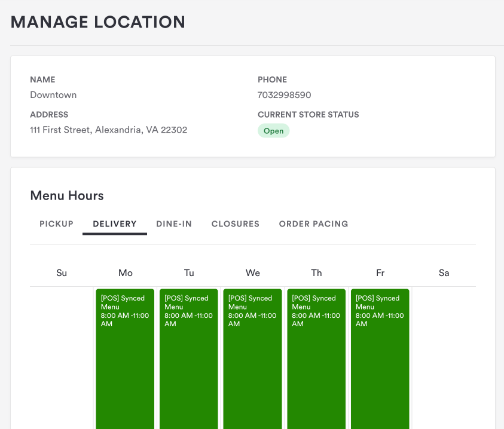This screenshot has height=429, width=504.
Task: Click the We day column header
Action: pos(253,273)
